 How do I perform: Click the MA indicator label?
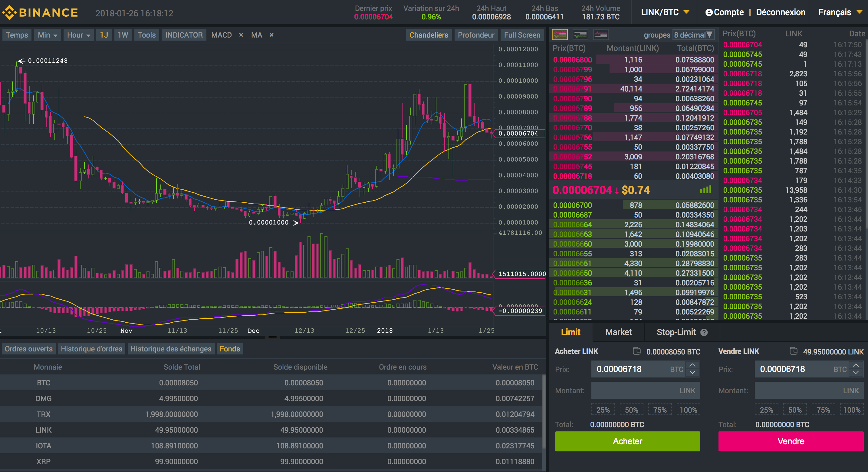tap(256, 35)
